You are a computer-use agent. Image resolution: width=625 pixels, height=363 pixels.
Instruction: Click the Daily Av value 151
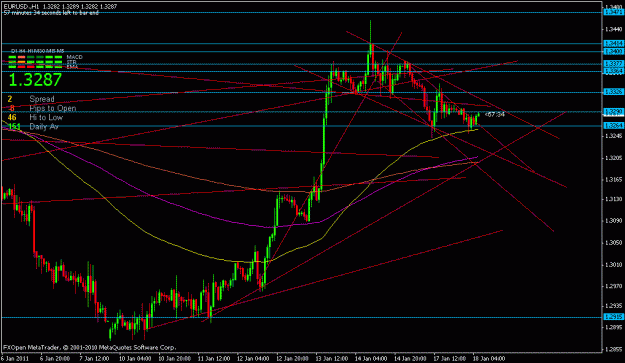point(14,126)
